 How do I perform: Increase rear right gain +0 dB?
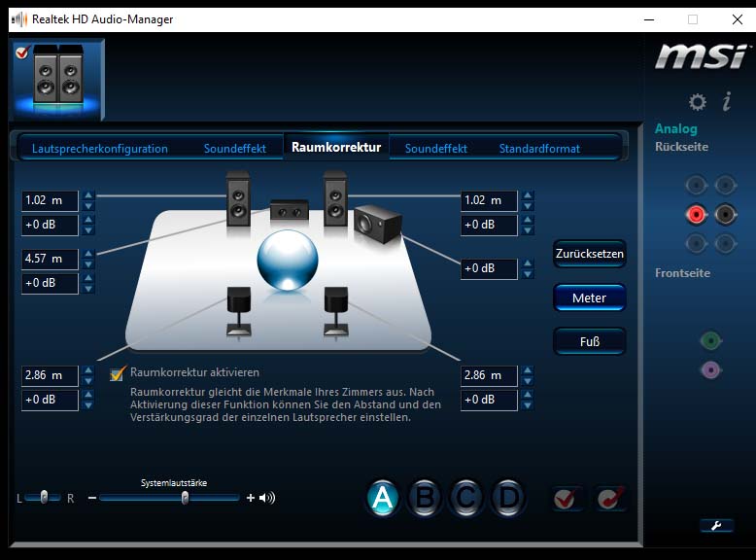coord(528,395)
